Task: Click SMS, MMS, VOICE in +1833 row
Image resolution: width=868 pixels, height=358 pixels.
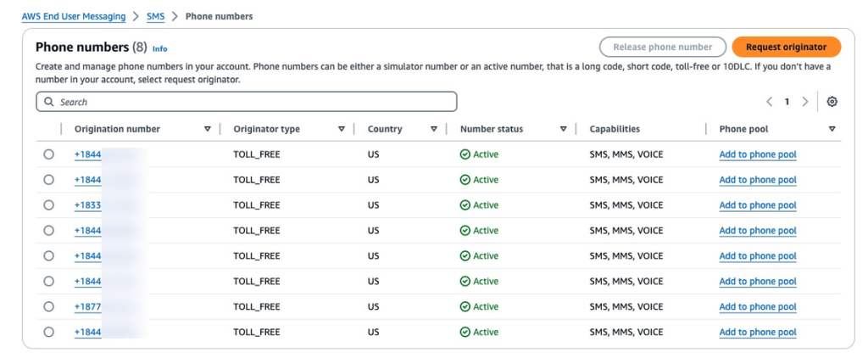Action: pyautogui.click(x=626, y=205)
